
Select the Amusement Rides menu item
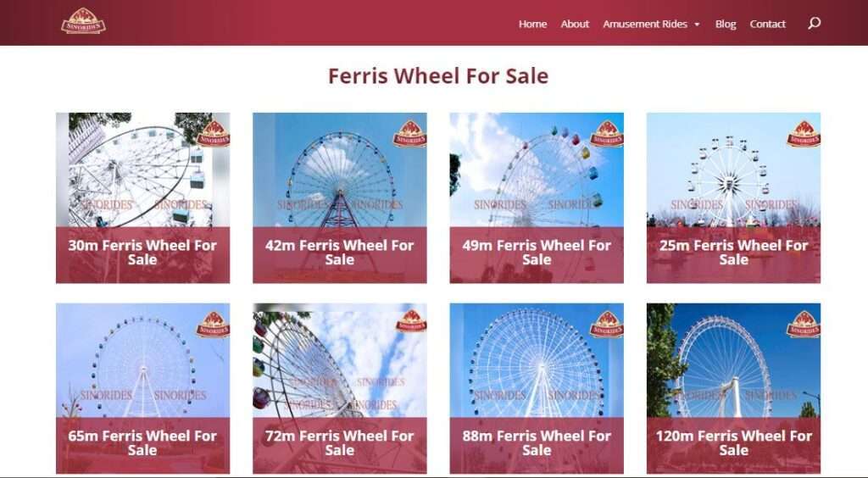(645, 24)
